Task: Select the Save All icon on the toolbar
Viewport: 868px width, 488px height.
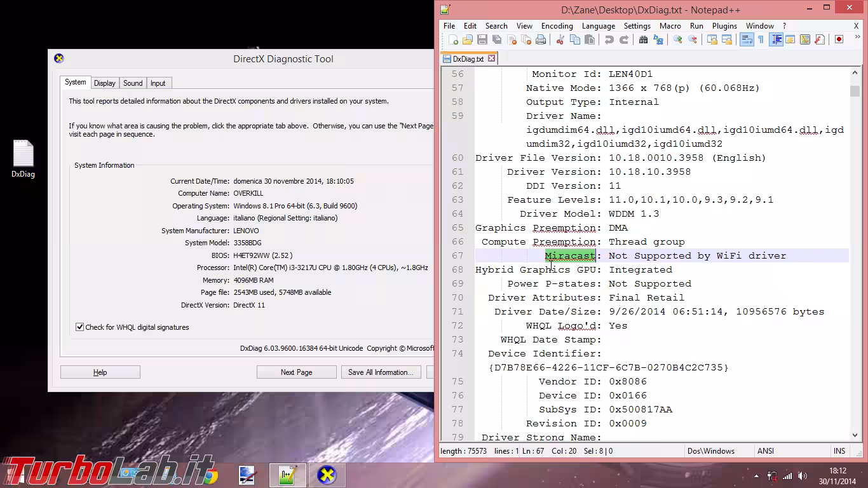Action: pos(498,39)
